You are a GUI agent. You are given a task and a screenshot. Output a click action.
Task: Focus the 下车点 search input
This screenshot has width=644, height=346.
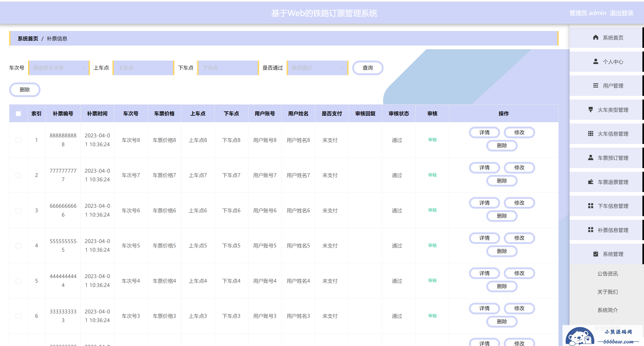pos(228,68)
